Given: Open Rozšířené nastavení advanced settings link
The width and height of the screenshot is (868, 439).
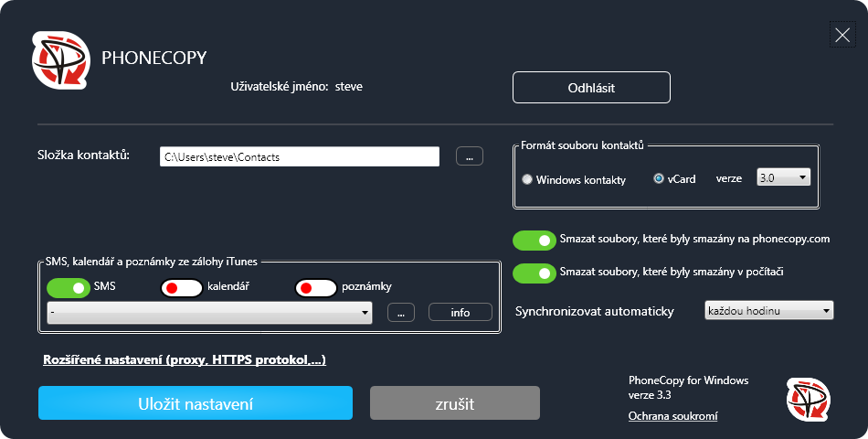Looking at the screenshot, I should pyautogui.click(x=185, y=360).
